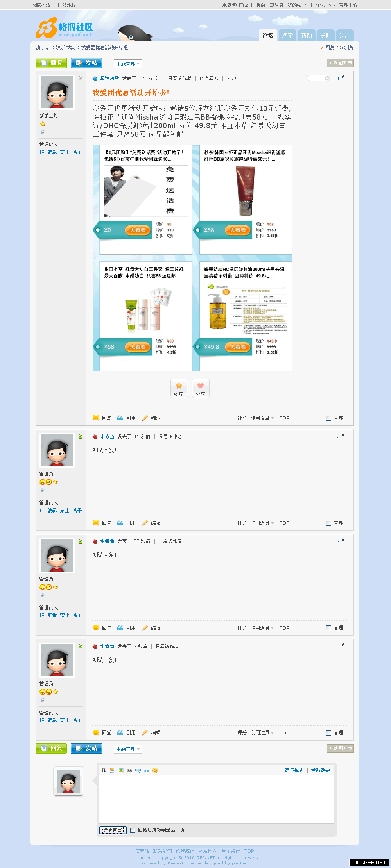Click the online status icon in post 4

point(81,646)
